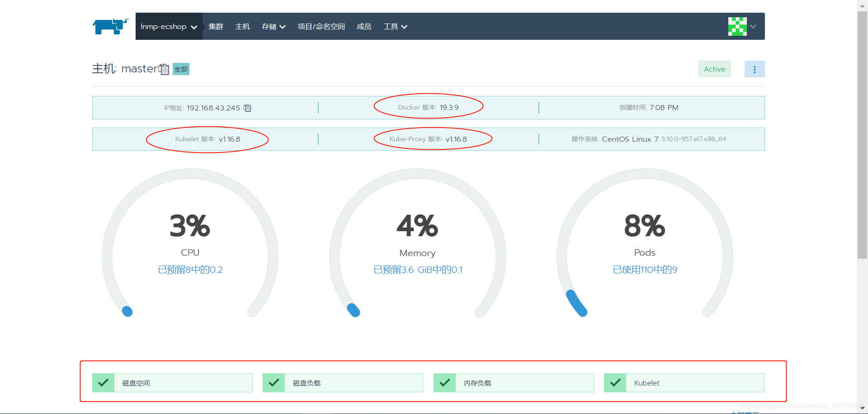The image size is (868, 414).
Task: Expand the 存储 menu dropdown
Action: pos(274,26)
